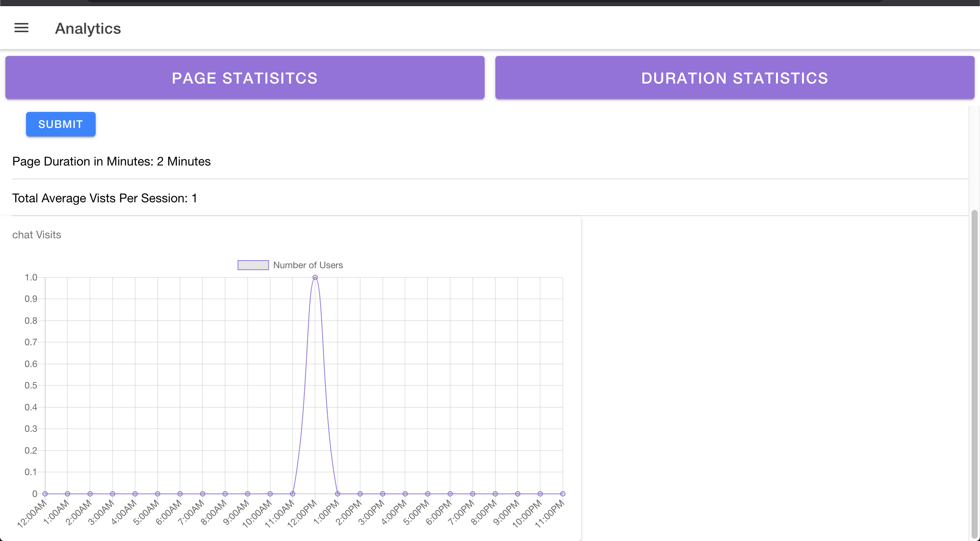Click the 11:00PM data point on chart
Image resolution: width=980 pixels, height=541 pixels.
(563, 494)
